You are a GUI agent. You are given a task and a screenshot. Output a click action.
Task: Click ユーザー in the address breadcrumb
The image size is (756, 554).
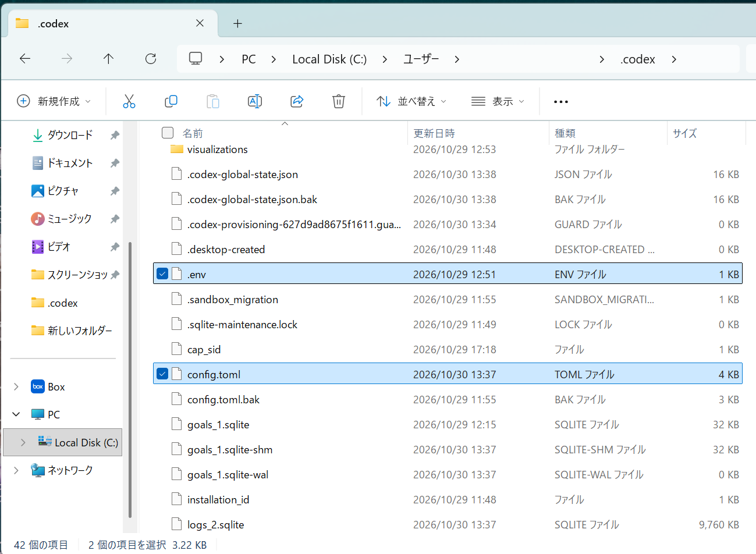(x=421, y=59)
